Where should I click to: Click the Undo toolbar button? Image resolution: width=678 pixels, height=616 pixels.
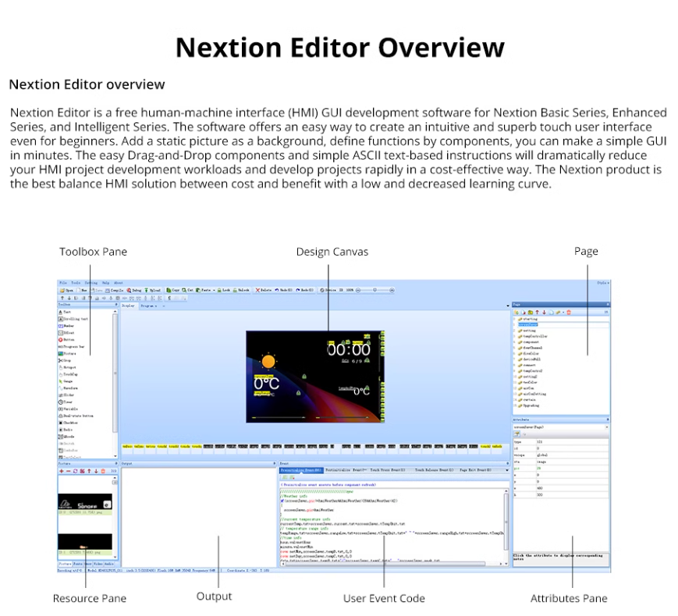coord(284,290)
